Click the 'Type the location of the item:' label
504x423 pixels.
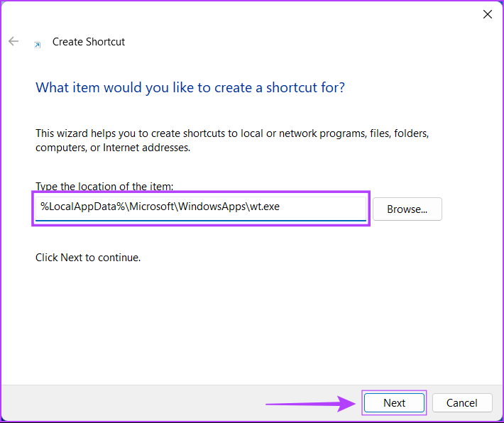coord(104,187)
